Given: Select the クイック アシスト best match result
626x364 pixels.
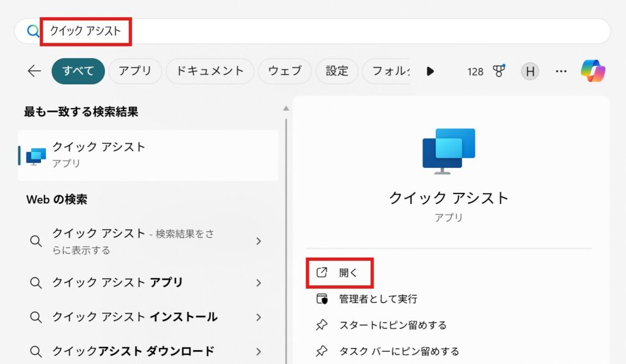Looking at the screenshot, I should [148, 156].
